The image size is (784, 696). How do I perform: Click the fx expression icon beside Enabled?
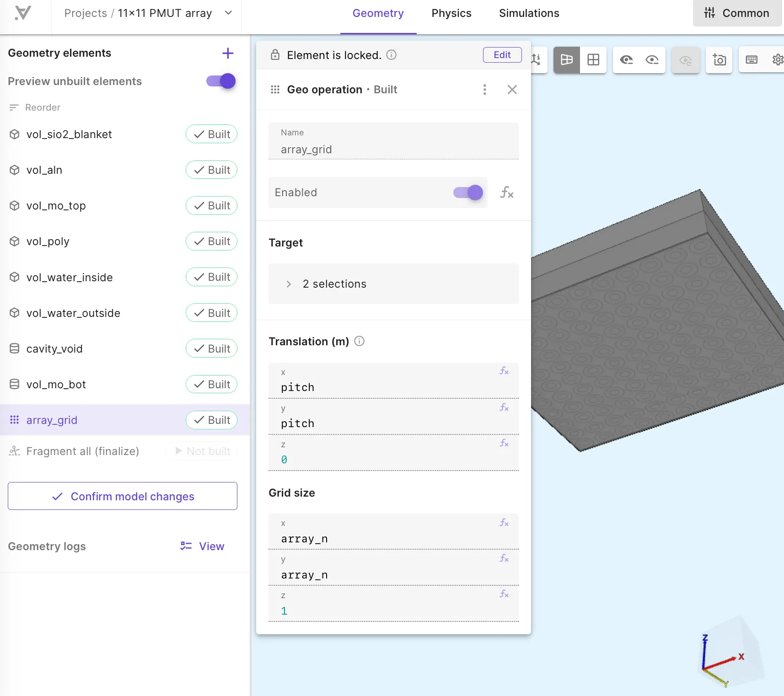point(507,193)
